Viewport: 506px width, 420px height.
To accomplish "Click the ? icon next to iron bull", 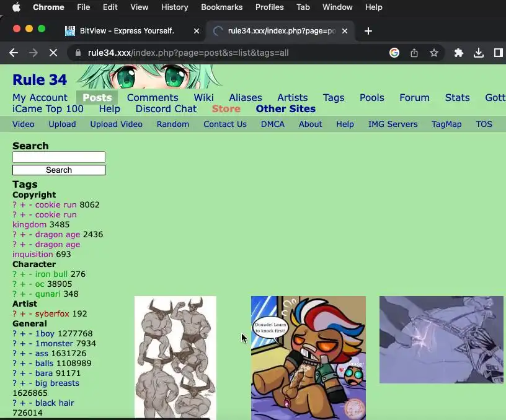I will pyautogui.click(x=14, y=274).
